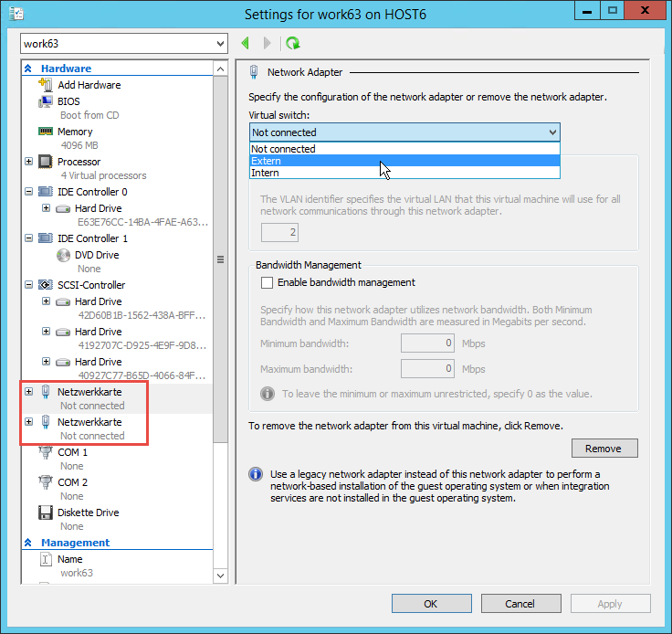Click the COM 2 port icon
Image resolution: width=672 pixels, height=634 pixels.
point(46,482)
